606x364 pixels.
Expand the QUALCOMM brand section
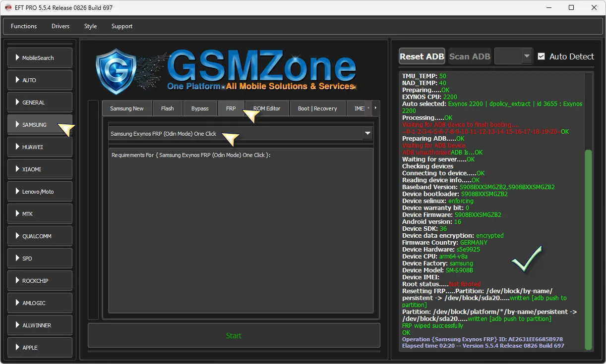[x=40, y=236]
